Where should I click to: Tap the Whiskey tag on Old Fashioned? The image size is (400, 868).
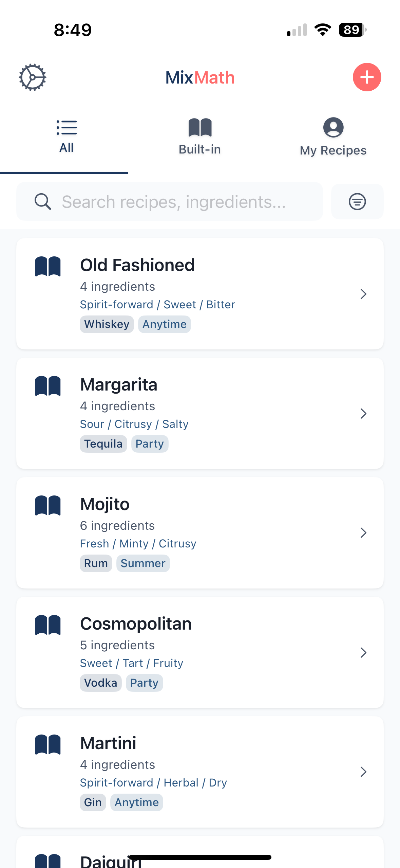(107, 324)
